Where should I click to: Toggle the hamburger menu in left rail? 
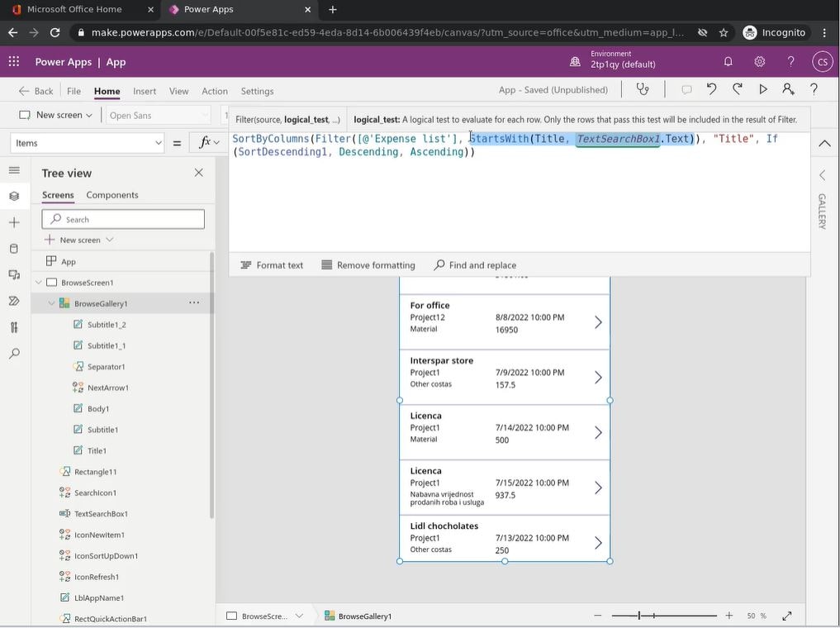click(x=15, y=170)
